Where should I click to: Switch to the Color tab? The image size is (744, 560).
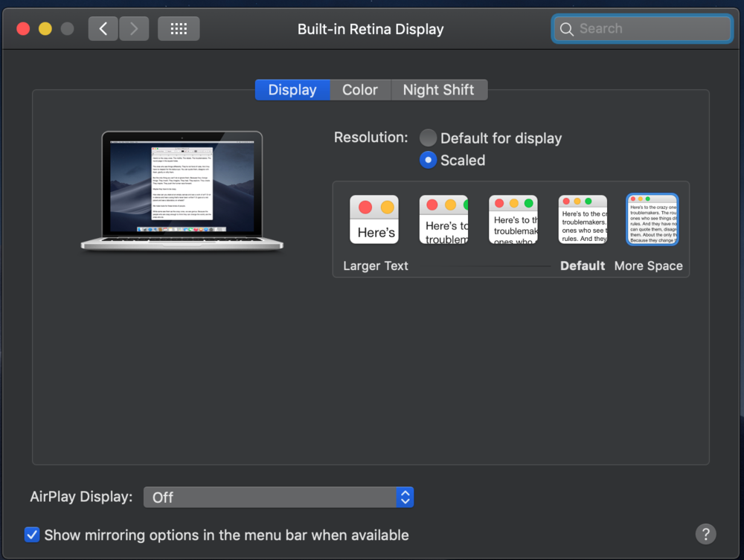tap(360, 90)
